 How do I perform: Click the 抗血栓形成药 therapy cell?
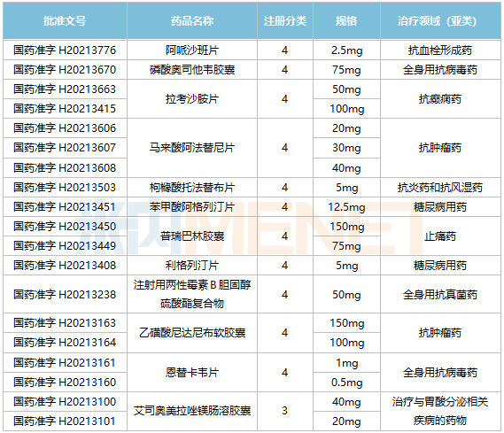point(440,50)
